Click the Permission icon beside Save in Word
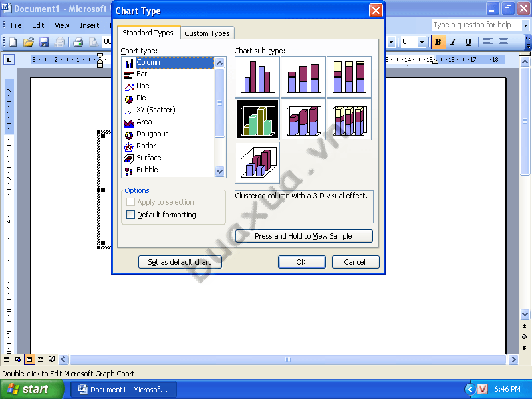 point(59,42)
